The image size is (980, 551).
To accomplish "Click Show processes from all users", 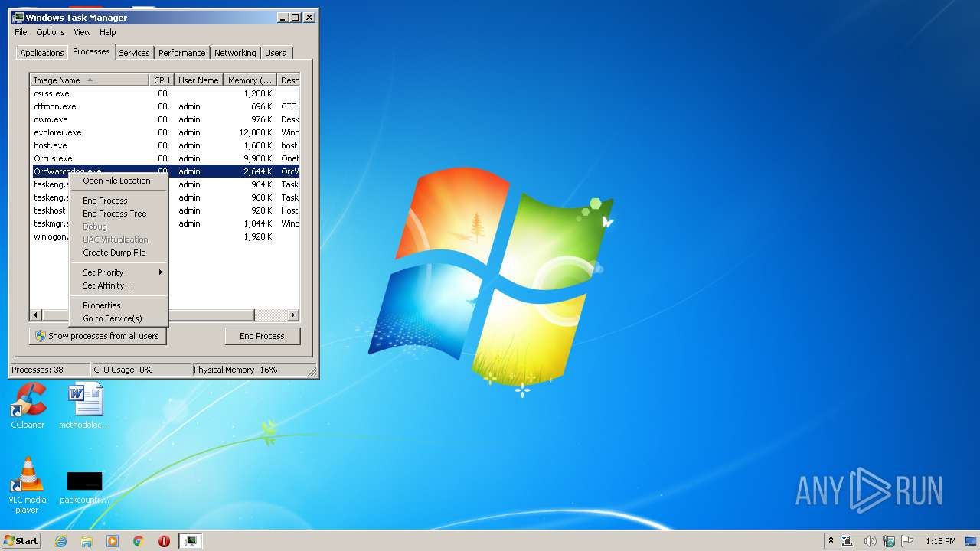I will point(97,336).
